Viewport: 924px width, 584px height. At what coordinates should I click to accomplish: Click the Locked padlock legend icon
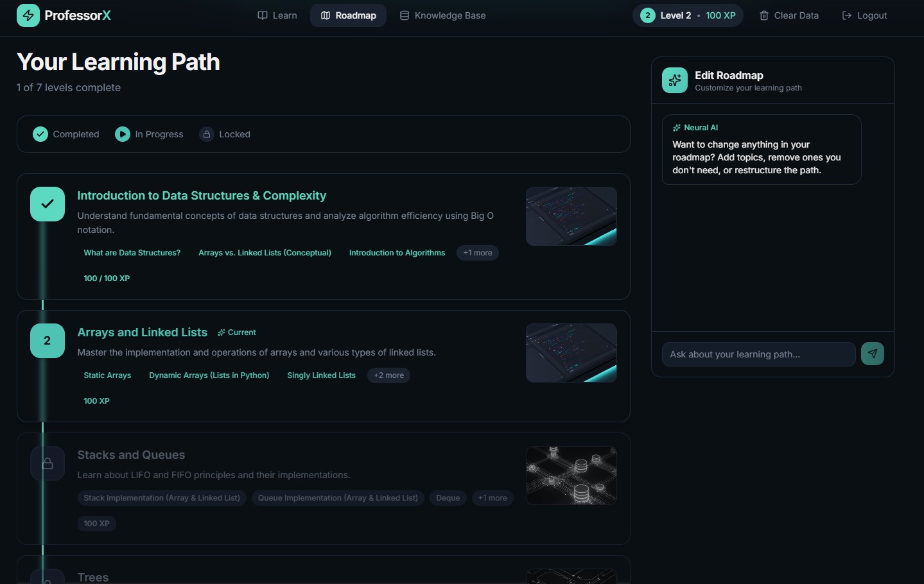(207, 134)
